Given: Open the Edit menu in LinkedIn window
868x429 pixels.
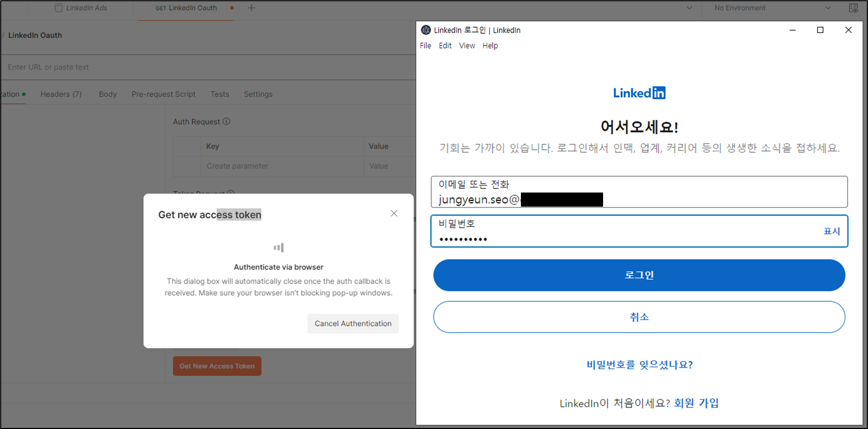Looking at the screenshot, I should pos(445,46).
